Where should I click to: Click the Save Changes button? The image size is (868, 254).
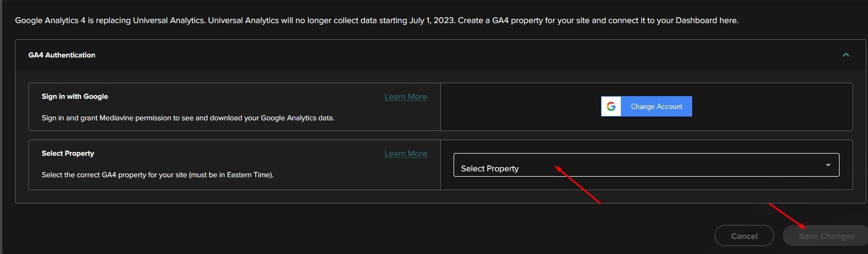click(826, 236)
